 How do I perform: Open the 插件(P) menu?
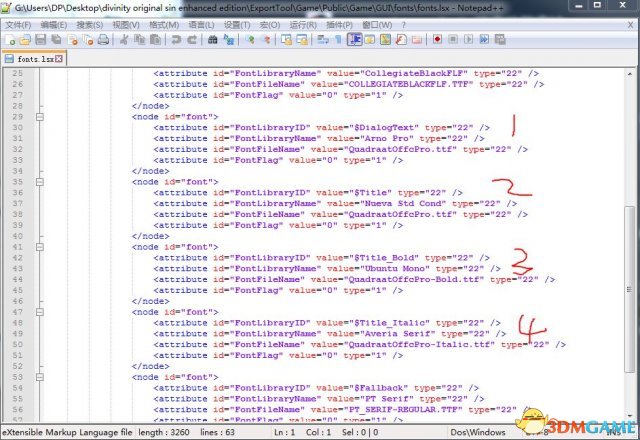click(x=339, y=25)
